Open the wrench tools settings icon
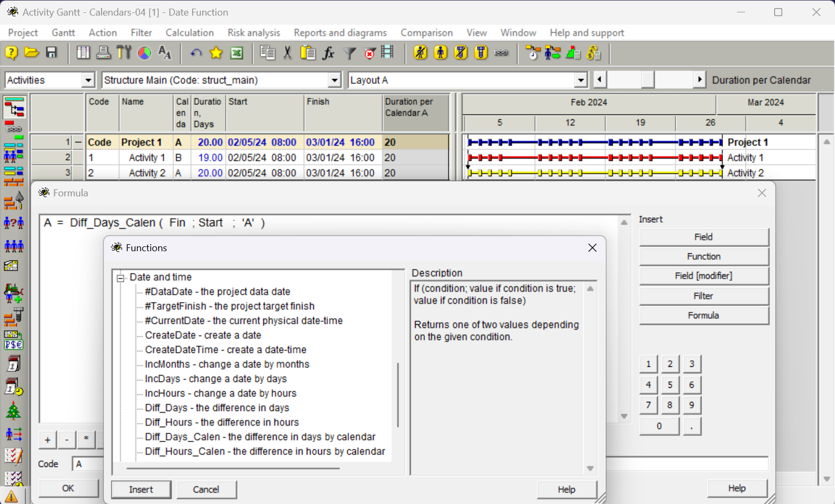Viewport: 835px width, 504px height. (124, 53)
